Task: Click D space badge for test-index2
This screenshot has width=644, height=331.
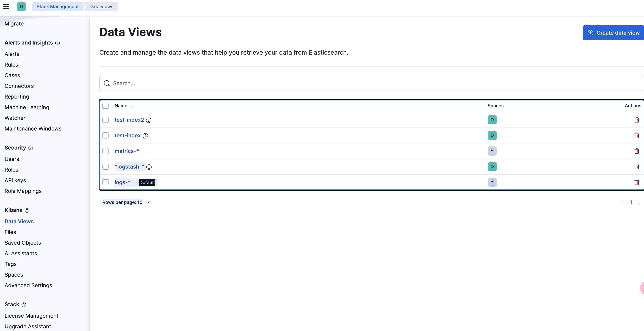Action: [492, 120]
